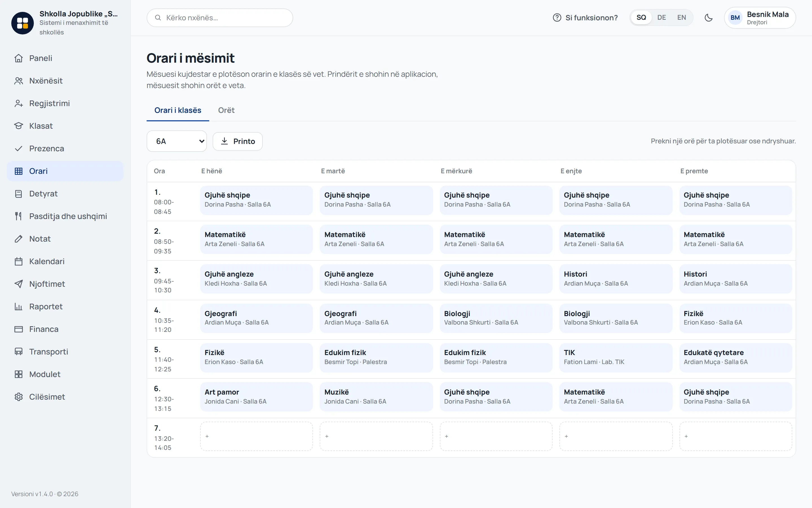This screenshot has height=508, width=812.
Task: Click the Detyrat document icon
Action: coord(19,194)
